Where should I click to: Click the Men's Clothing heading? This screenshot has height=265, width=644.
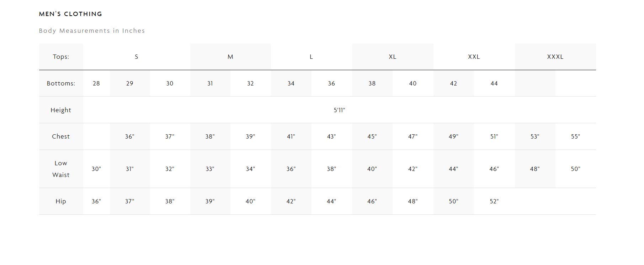point(70,14)
